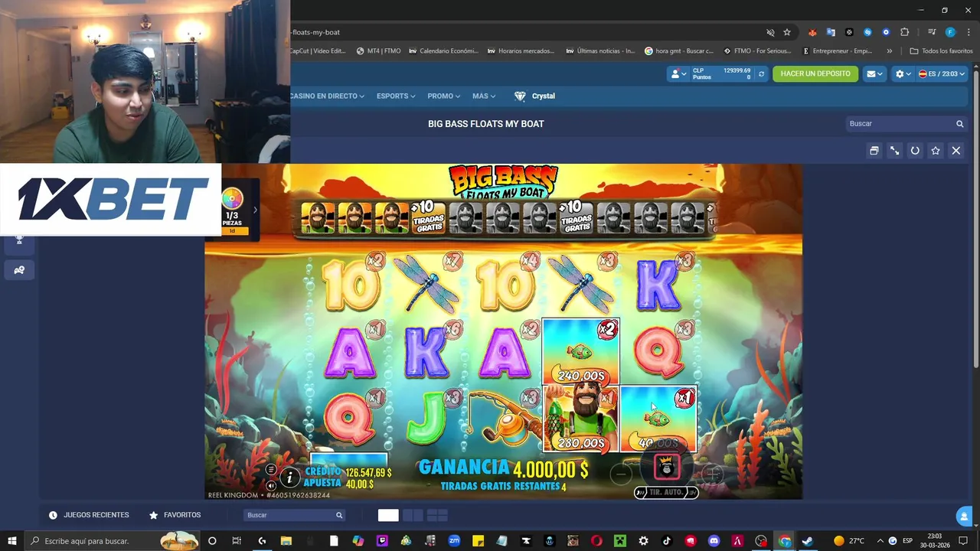Start autoplay with TIR. AUTO. button
980x551 pixels.
[666, 492]
